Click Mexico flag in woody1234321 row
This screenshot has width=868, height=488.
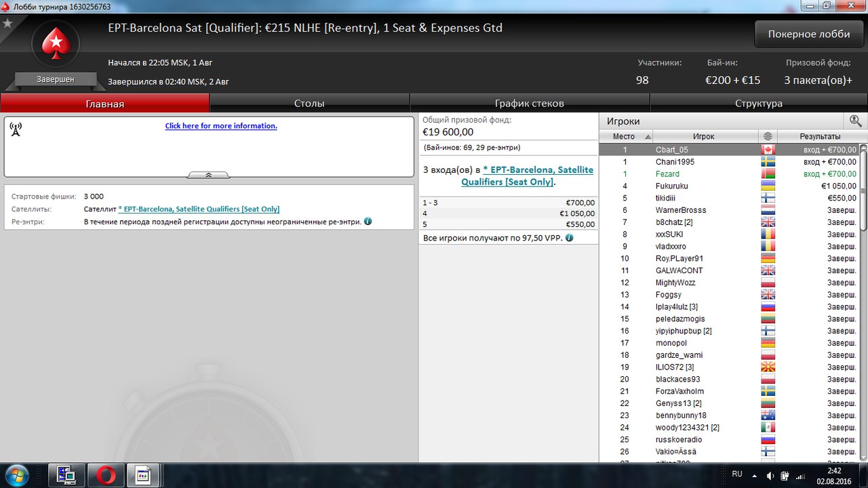pos(768,428)
